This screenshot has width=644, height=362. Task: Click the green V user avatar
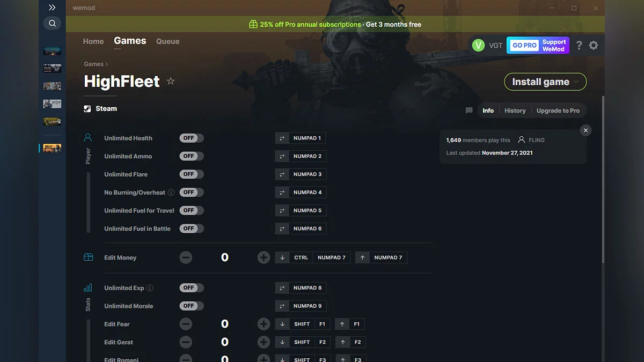point(478,46)
